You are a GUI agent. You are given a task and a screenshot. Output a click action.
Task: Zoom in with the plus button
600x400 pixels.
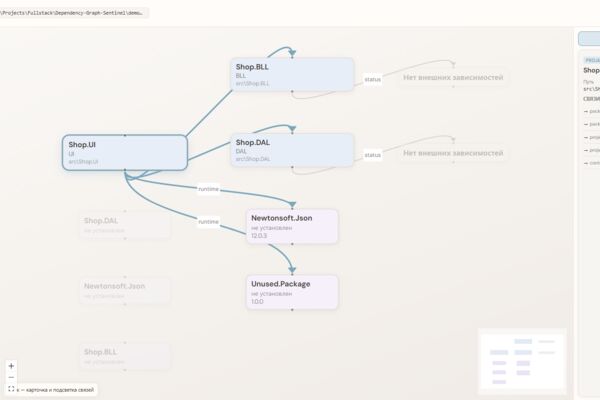(11, 366)
